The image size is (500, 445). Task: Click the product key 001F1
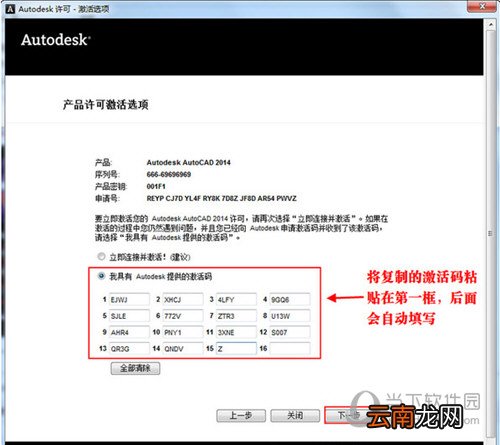[156, 186]
